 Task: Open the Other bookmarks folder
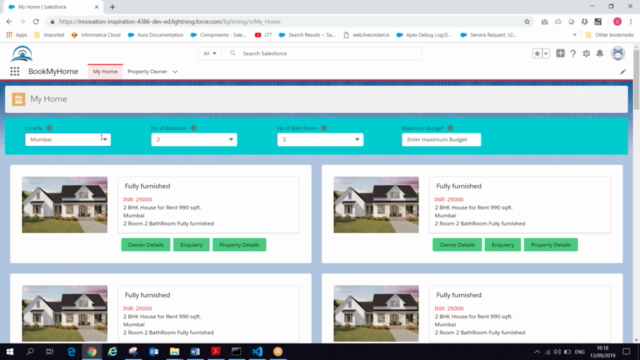pyautogui.click(x=609, y=35)
